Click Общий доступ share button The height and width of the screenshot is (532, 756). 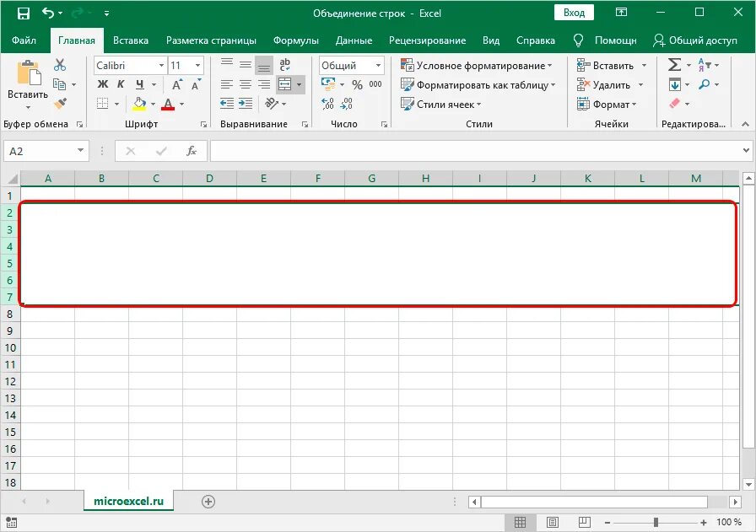click(695, 40)
